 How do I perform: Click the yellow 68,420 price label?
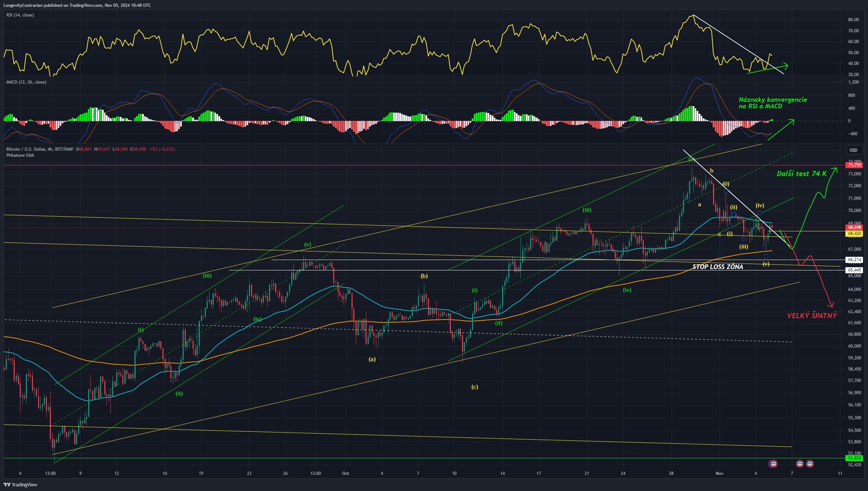pyautogui.click(x=853, y=233)
